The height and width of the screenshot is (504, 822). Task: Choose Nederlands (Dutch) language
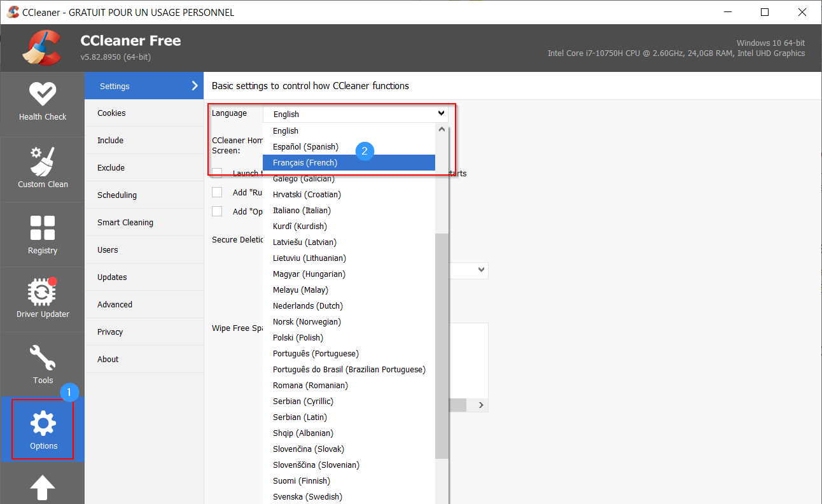click(x=349, y=306)
